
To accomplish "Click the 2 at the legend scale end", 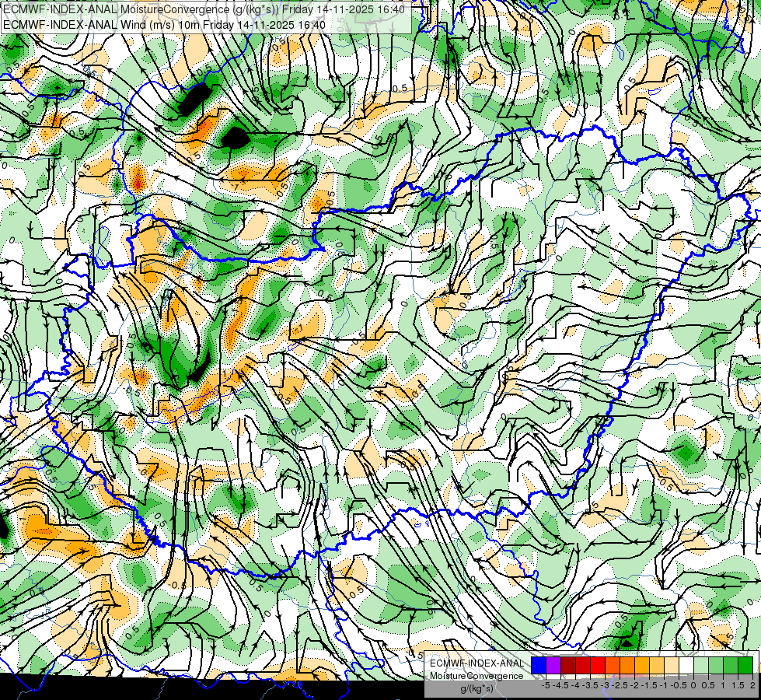I will point(752,685).
